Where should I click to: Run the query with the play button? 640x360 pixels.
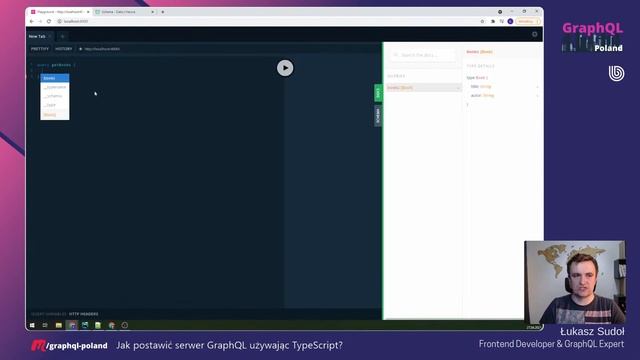(x=285, y=68)
